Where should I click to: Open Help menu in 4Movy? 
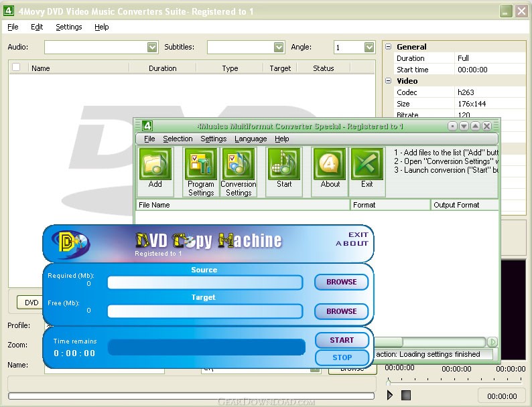(101, 27)
